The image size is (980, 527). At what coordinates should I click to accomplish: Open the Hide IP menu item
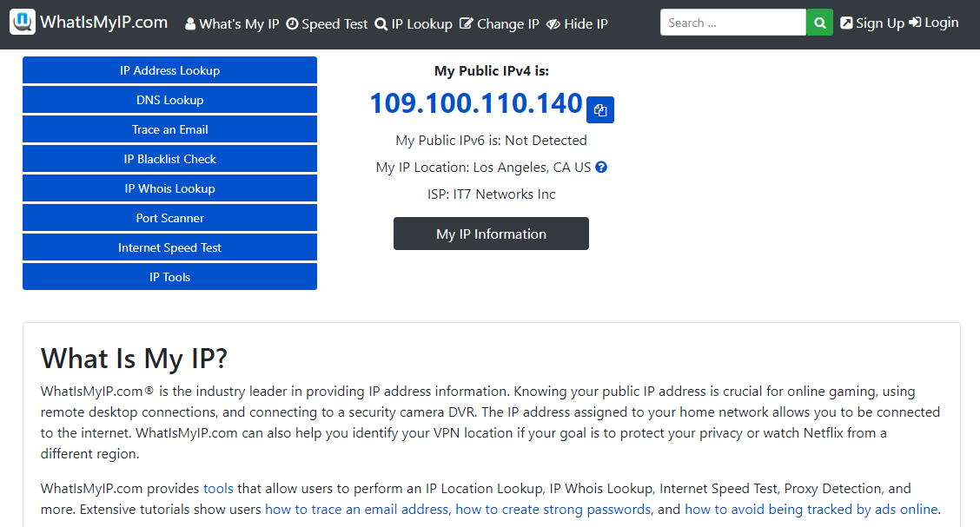click(x=577, y=23)
